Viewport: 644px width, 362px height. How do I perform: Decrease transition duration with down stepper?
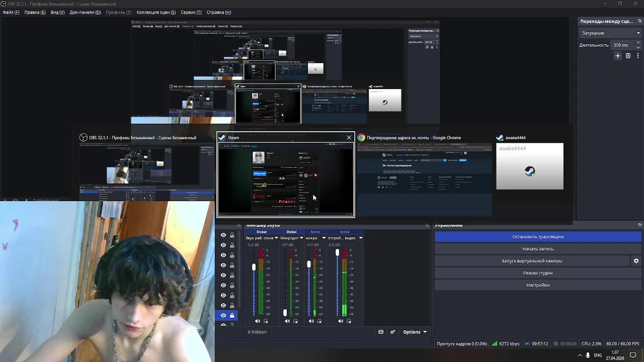click(x=638, y=47)
